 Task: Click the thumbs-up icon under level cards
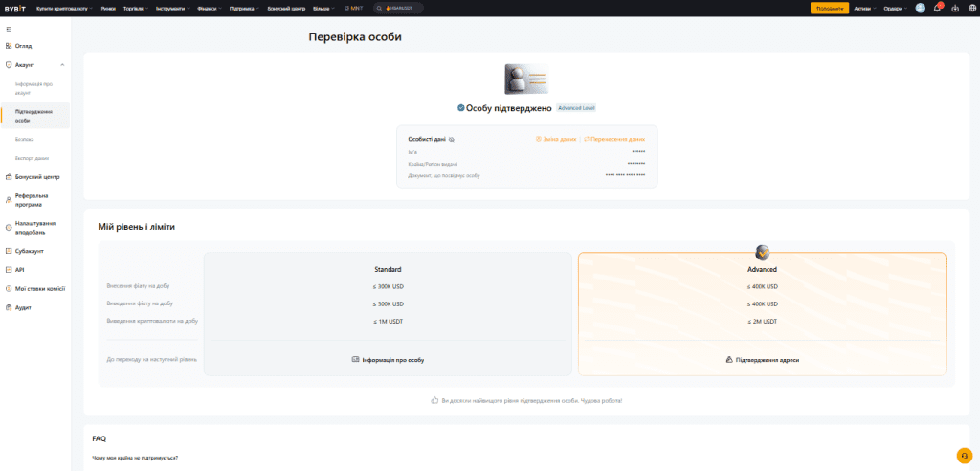point(435,400)
